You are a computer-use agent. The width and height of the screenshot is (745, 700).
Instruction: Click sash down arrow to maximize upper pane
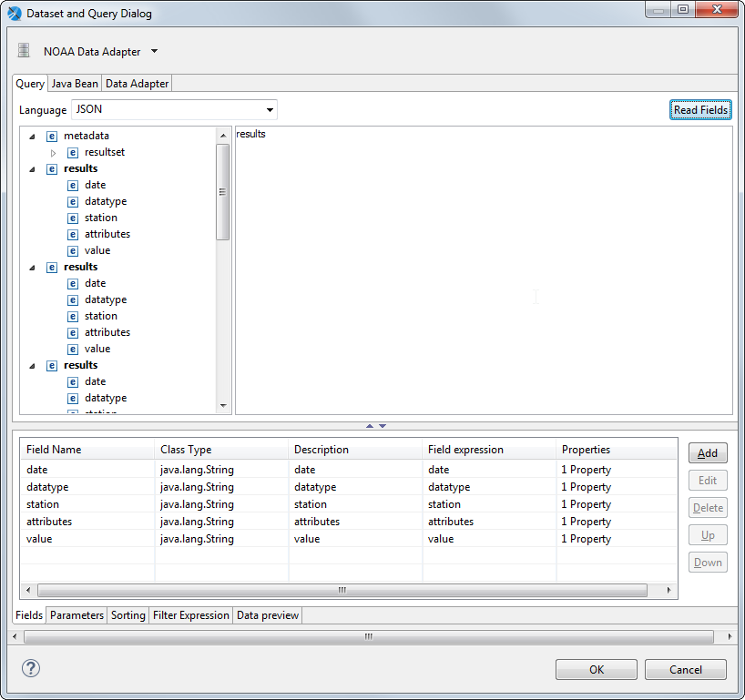pos(383,426)
